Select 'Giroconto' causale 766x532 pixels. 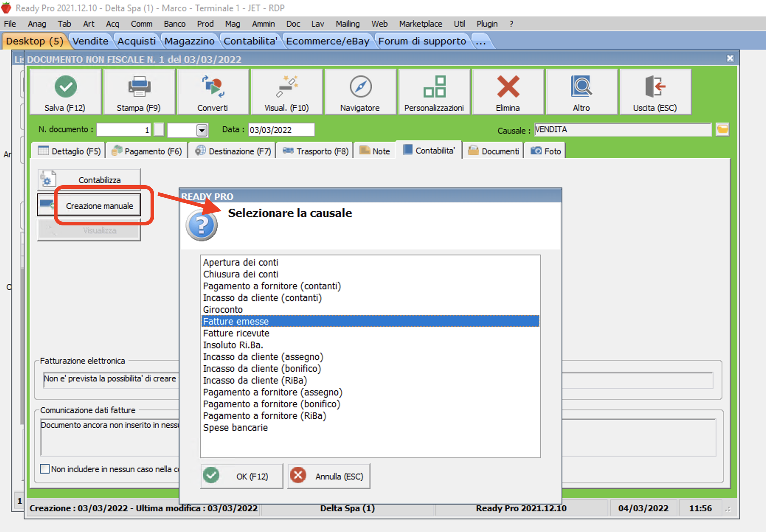[370, 310]
